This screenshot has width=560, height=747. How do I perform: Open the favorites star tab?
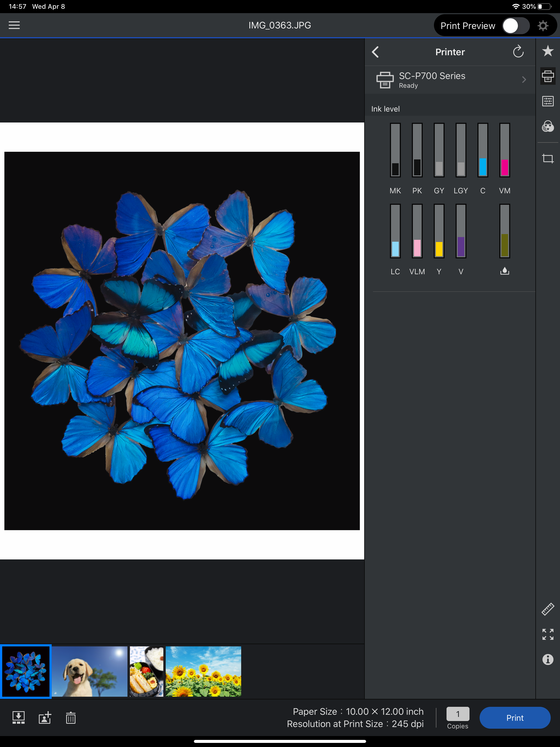click(x=547, y=51)
